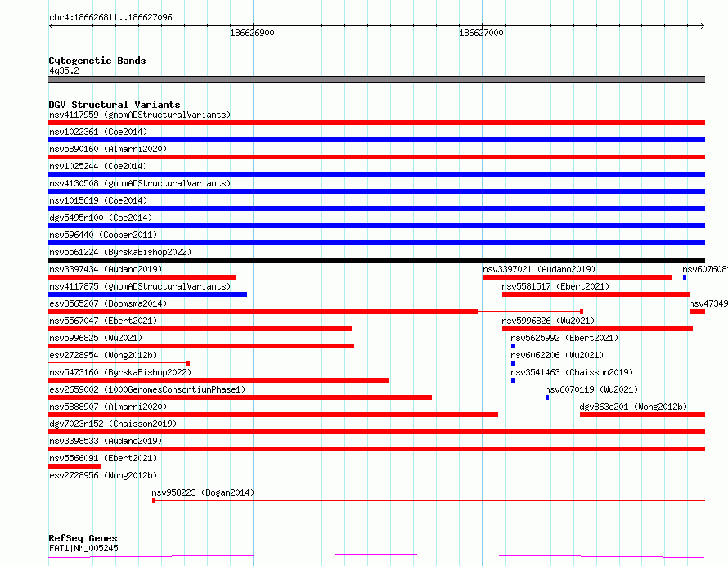The height and width of the screenshot is (566, 728).
Task: Click the 186627000 ruler tick label
Action: [481, 33]
